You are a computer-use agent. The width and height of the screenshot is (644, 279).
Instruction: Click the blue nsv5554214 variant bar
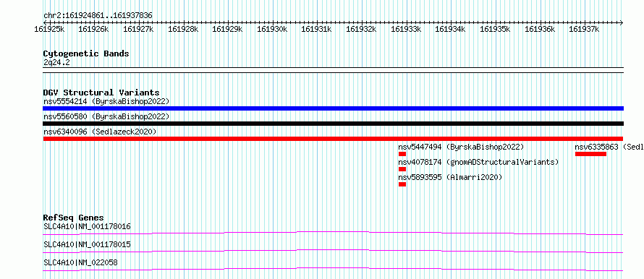point(333,108)
